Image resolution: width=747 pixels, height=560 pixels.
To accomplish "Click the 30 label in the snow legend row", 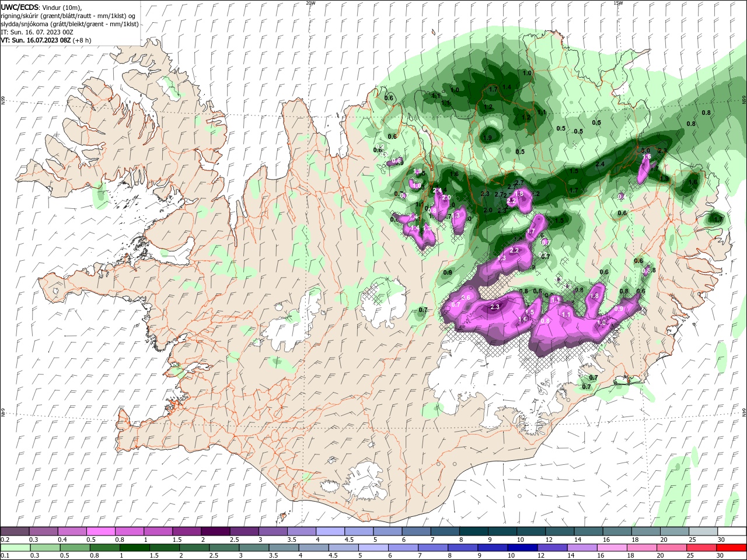I will [x=721, y=540].
